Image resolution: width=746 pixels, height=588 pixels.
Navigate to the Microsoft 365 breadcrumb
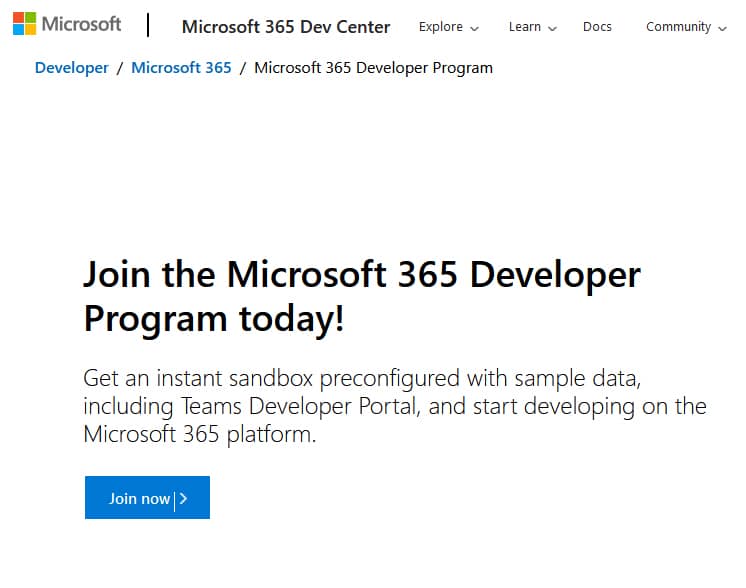click(181, 68)
